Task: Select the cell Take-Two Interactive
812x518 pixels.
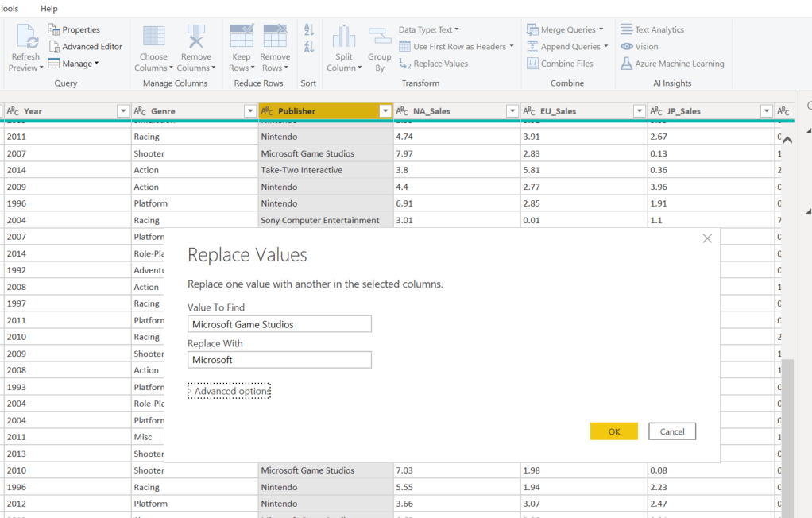Action: 326,170
